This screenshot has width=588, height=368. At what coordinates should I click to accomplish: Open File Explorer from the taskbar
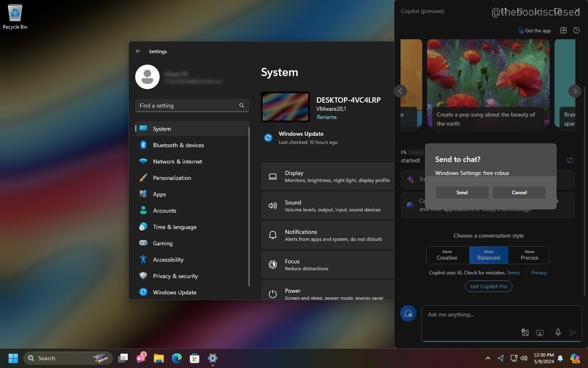tap(159, 358)
